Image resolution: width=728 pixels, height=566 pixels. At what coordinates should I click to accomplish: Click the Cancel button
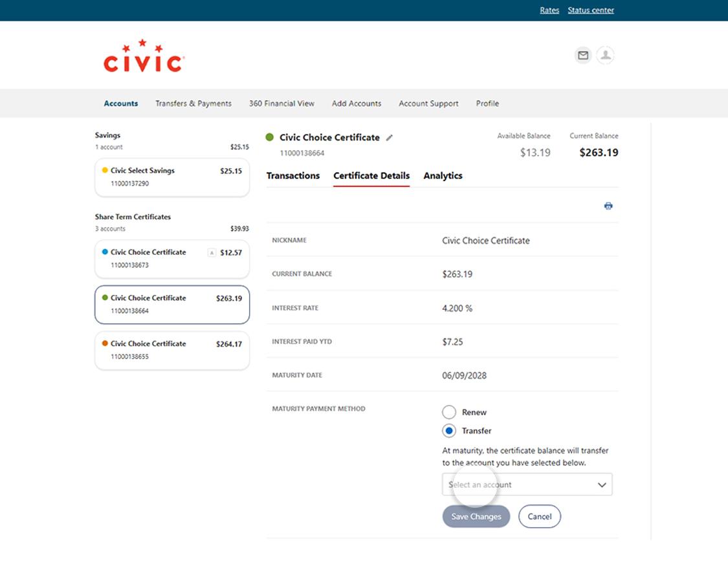pos(539,516)
